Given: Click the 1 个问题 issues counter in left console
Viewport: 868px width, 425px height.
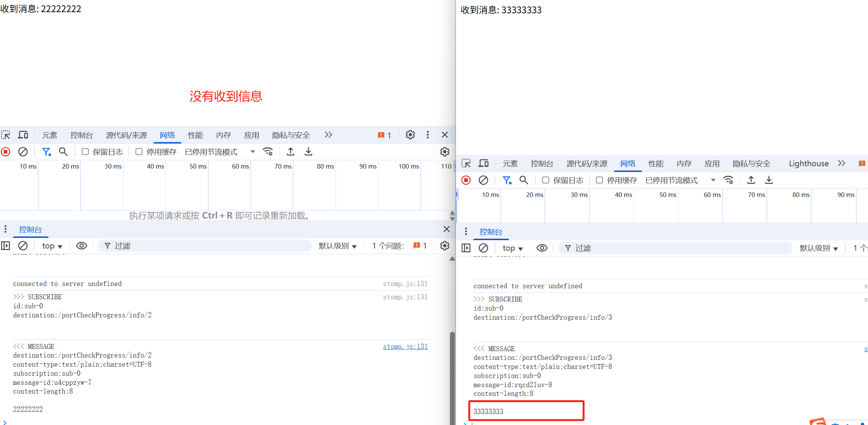Looking at the screenshot, I should tap(399, 246).
